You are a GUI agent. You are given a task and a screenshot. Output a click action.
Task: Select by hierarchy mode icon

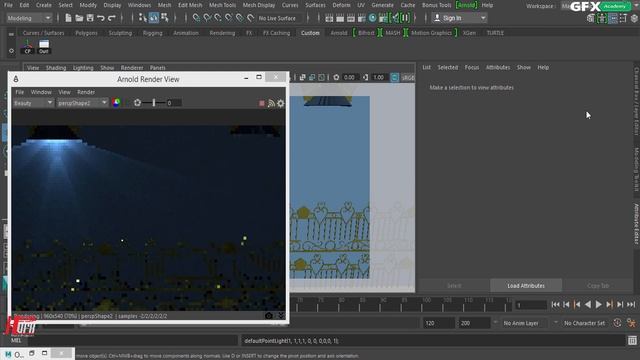[x=142, y=18]
